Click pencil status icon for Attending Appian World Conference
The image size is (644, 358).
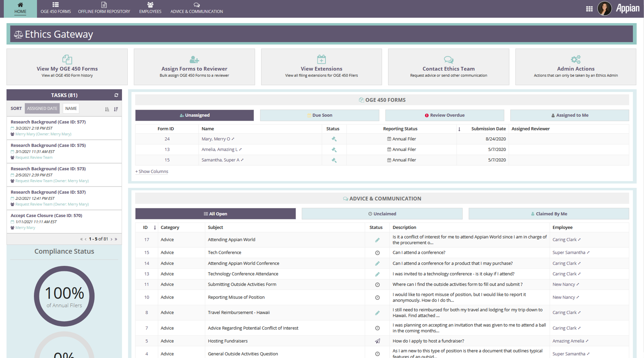point(377,264)
